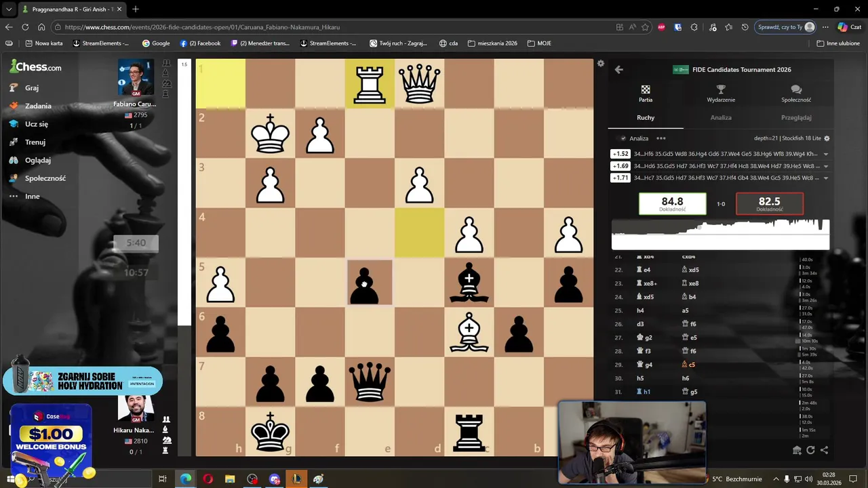Select move 29... c5 in move list

click(689, 365)
